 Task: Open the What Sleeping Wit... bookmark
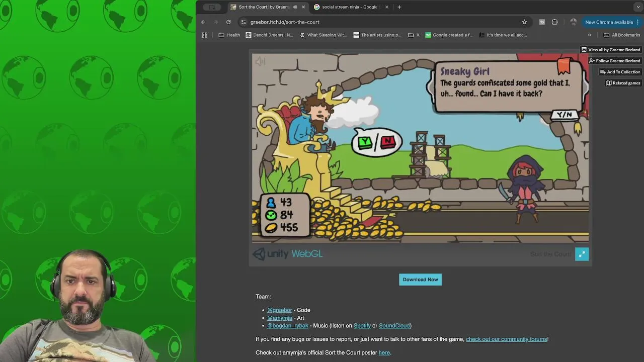tap(324, 35)
